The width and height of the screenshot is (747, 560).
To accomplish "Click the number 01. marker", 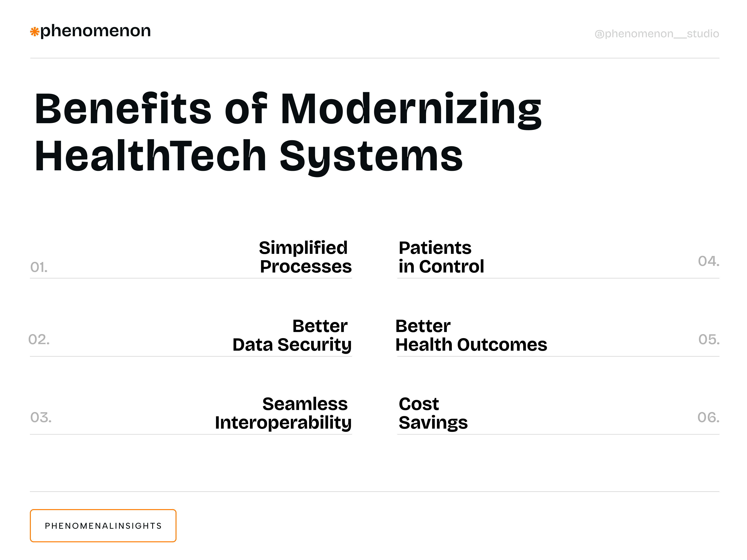I will coord(39,267).
